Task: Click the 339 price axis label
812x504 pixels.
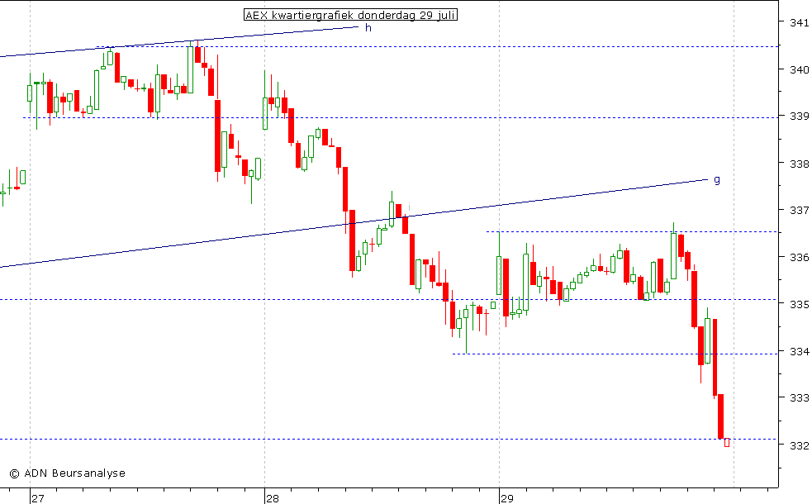Action: 799,116
